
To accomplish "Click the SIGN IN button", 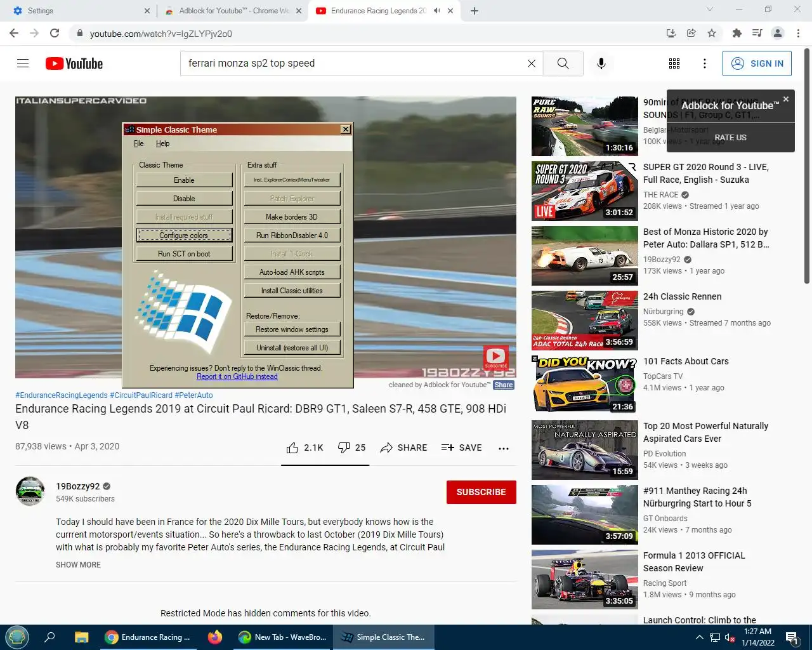I will [x=757, y=63].
